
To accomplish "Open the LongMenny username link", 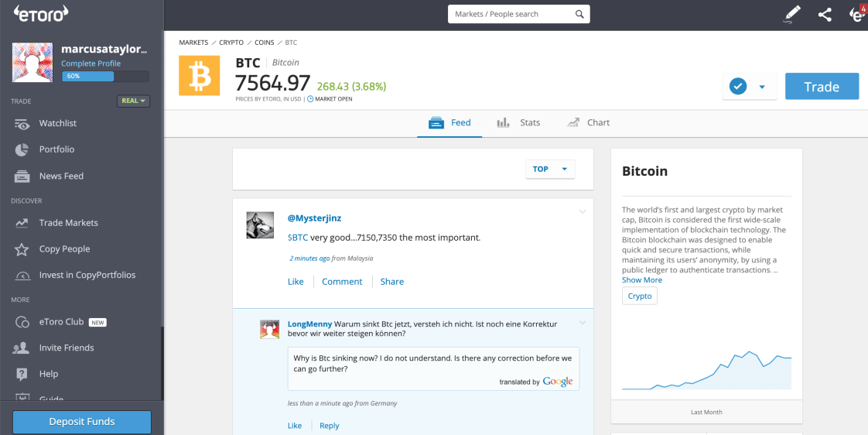I will pyautogui.click(x=310, y=324).
